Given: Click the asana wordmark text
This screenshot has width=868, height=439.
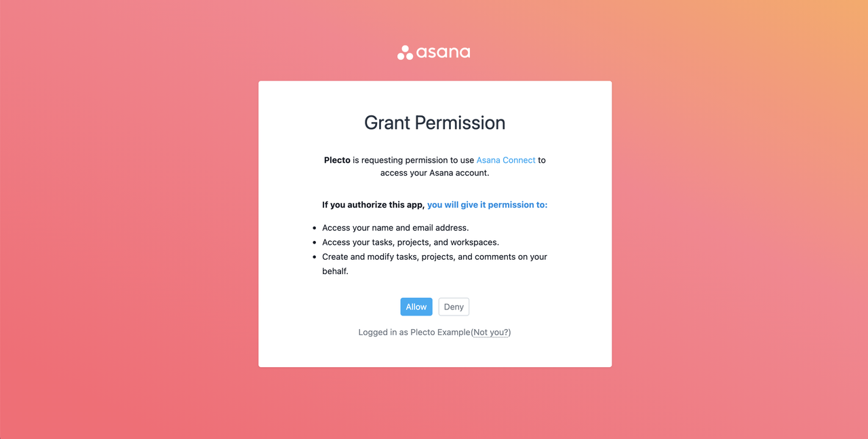Looking at the screenshot, I should click(x=443, y=53).
